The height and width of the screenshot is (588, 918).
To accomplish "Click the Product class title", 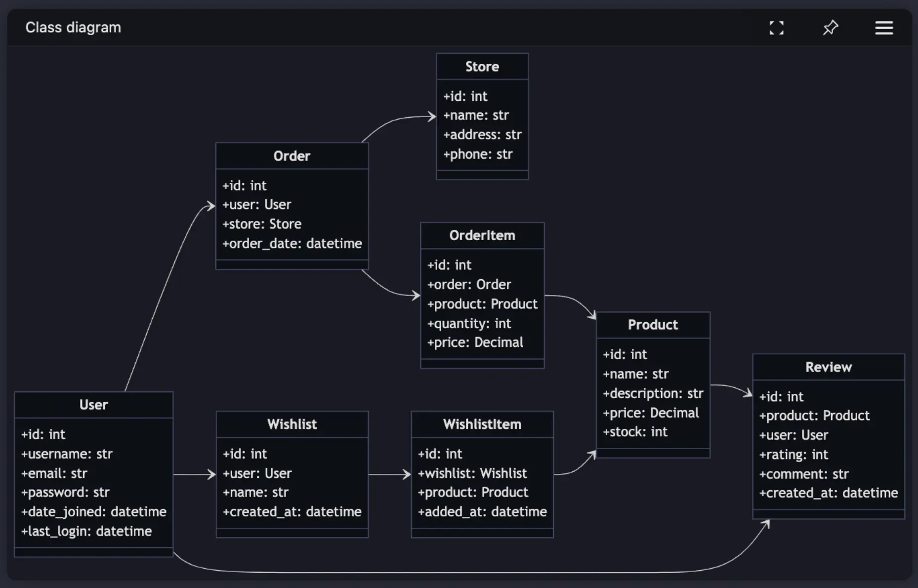I will pos(653,325).
